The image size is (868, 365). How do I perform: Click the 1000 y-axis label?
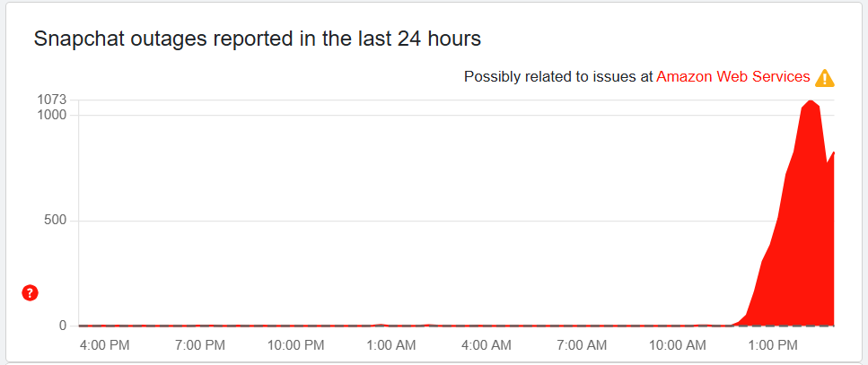pyautogui.click(x=52, y=115)
